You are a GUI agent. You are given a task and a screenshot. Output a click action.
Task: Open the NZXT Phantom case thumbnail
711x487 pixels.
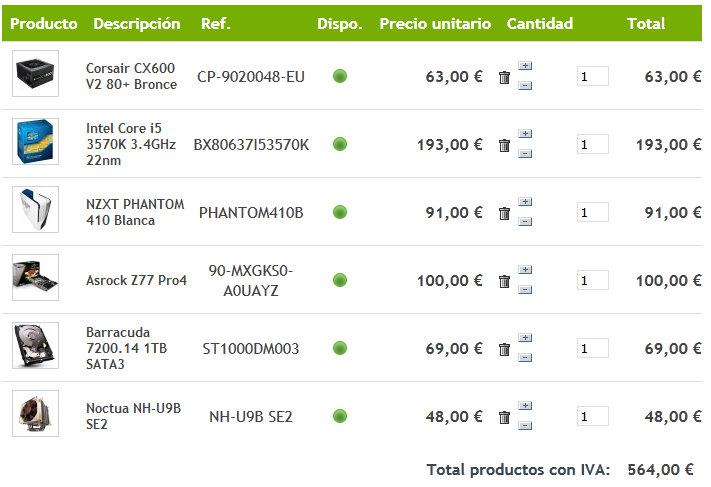tap(35, 210)
